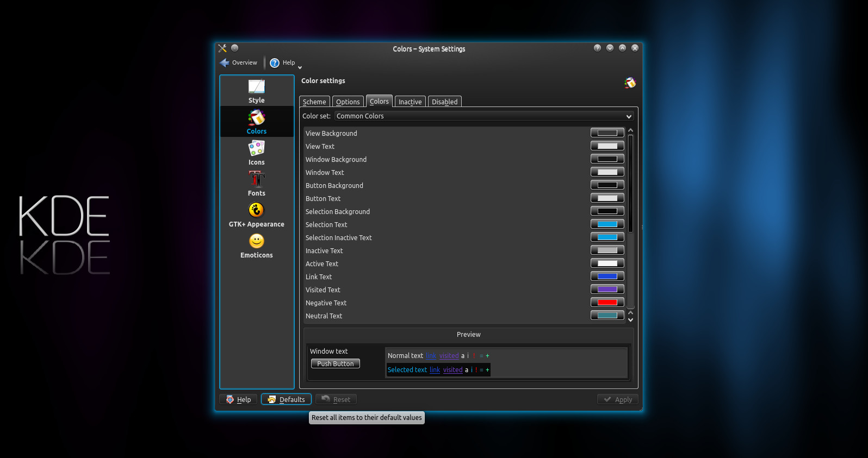Switch to the Inactive tab
This screenshot has height=458, width=868.
coord(410,102)
